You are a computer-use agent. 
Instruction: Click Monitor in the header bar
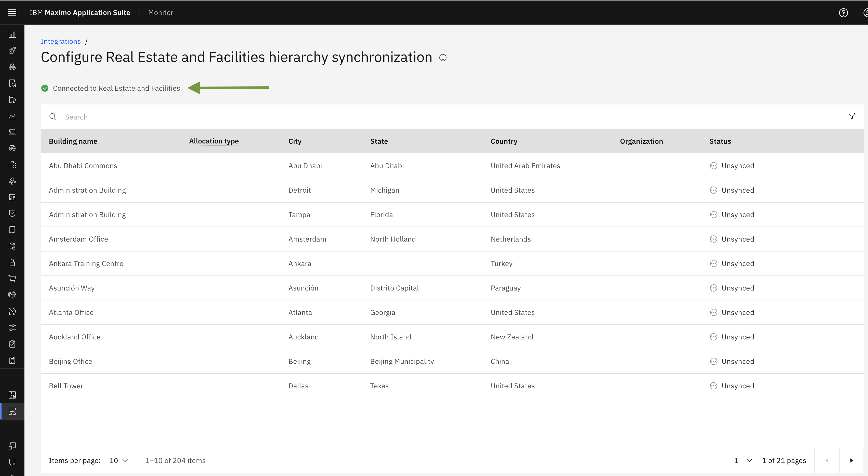(x=160, y=12)
